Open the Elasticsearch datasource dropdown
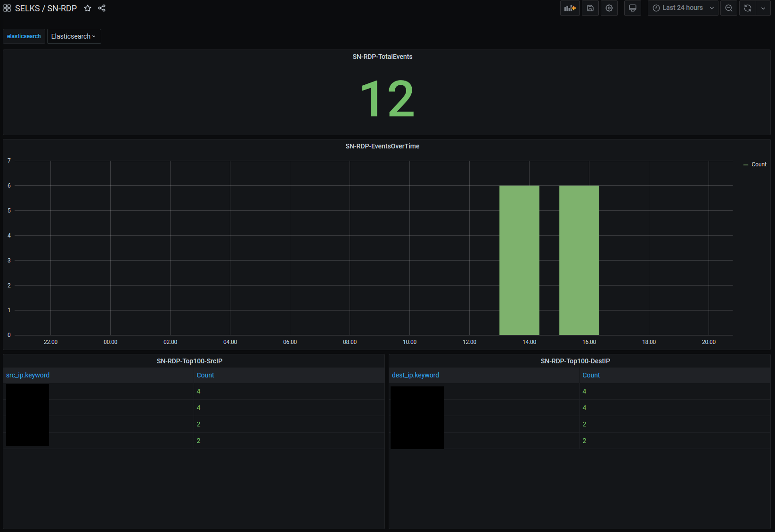775x532 pixels. coord(74,36)
